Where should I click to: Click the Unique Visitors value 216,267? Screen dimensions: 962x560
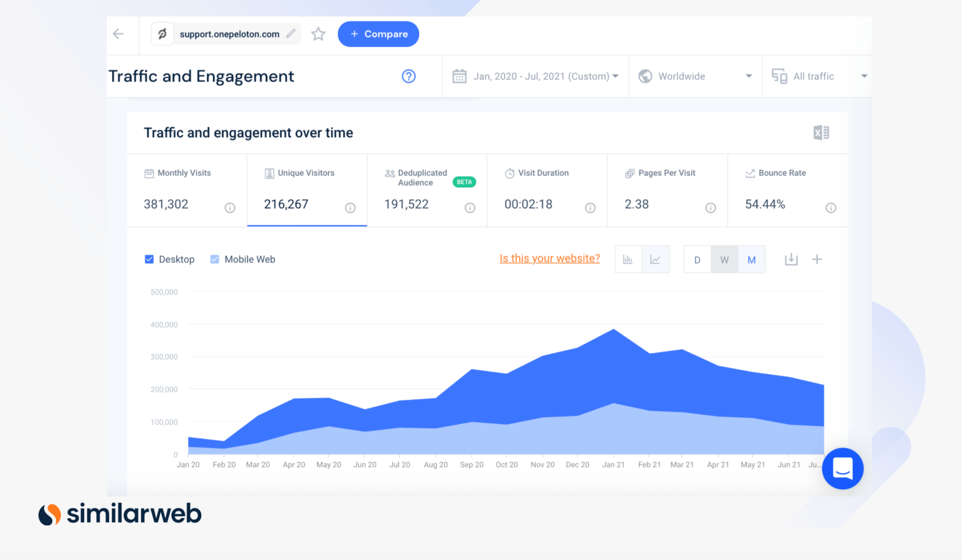click(x=286, y=204)
